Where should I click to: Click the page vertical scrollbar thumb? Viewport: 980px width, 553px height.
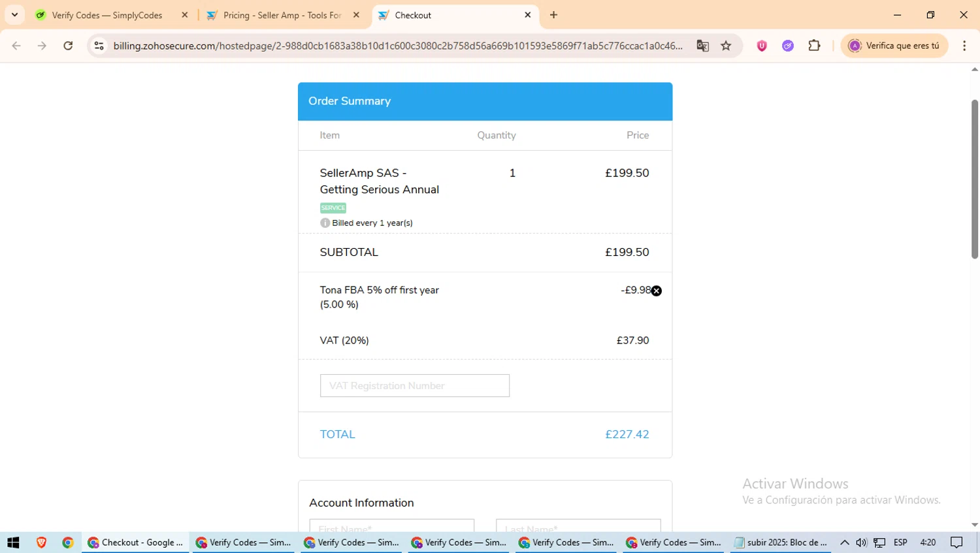(x=974, y=180)
